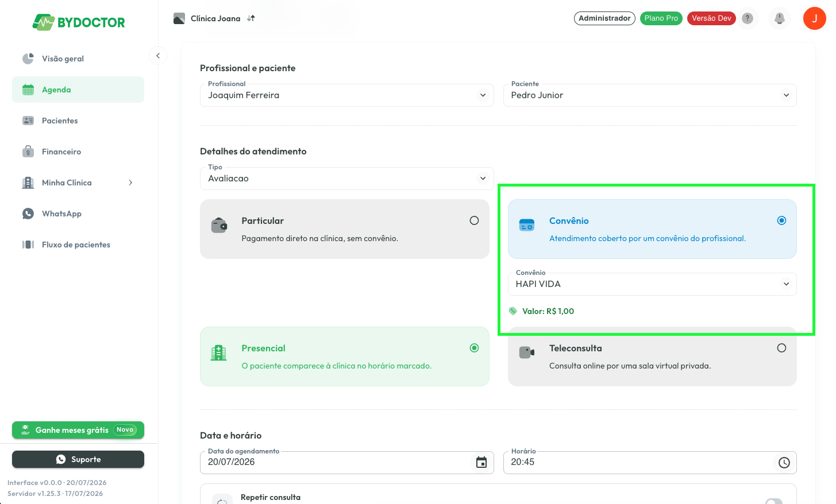The image size is (836, 504).
Task: Select the Particular radio button
Action: [x=474, y=220]
